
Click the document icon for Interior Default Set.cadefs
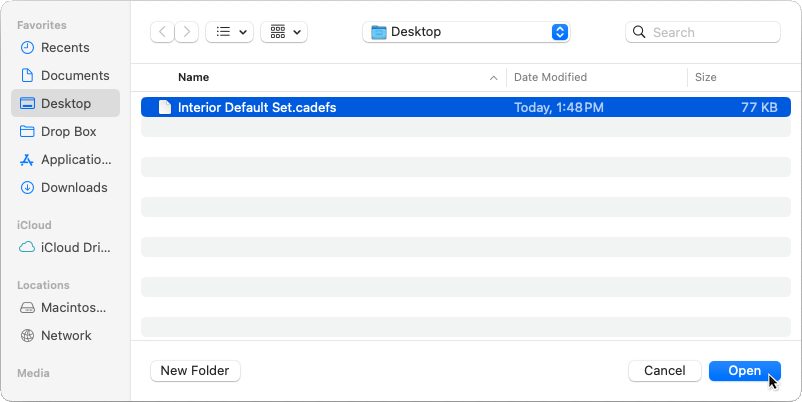[x=165, y=107]
